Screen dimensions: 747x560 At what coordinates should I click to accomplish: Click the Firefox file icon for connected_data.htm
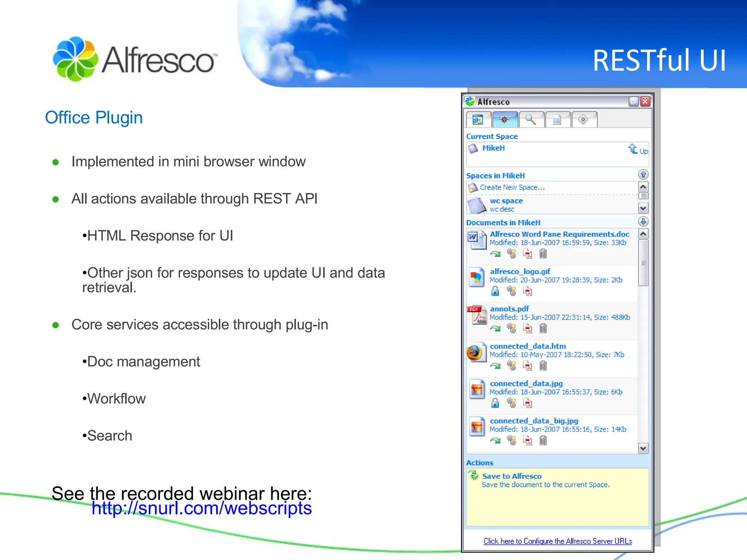(477, 352)
